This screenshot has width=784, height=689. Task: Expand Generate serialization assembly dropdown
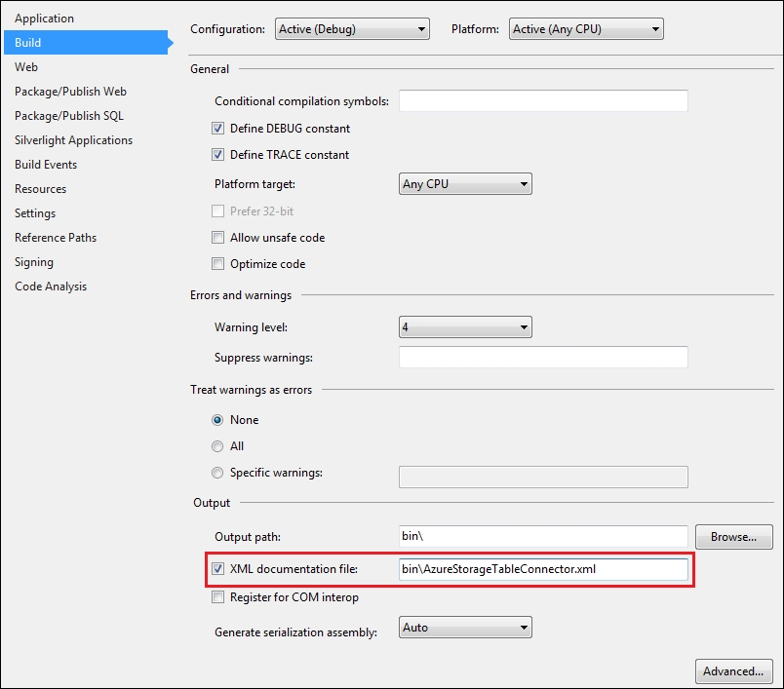pyautogui.click(x=465, y=628)
